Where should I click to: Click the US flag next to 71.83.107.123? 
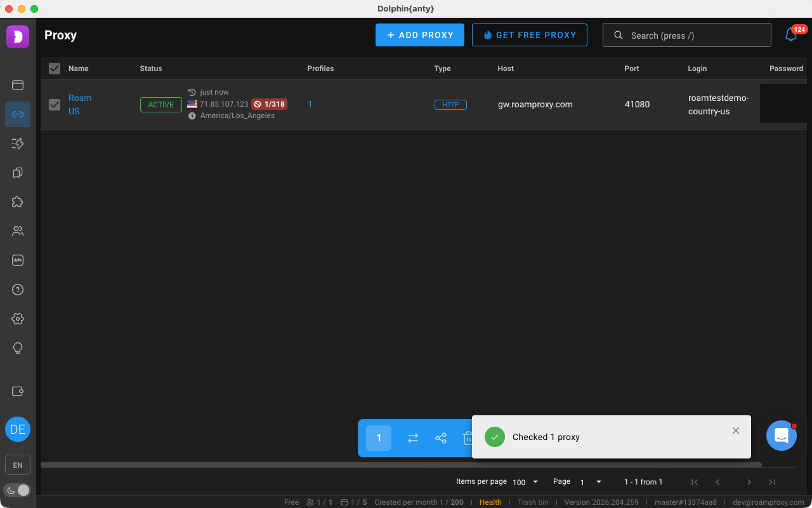coord(192,104)
